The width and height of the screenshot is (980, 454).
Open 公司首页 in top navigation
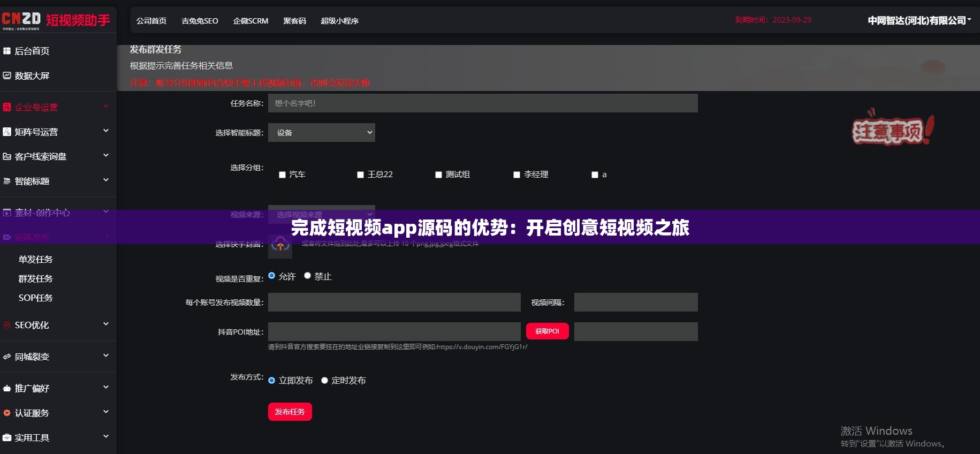point(151,21)
